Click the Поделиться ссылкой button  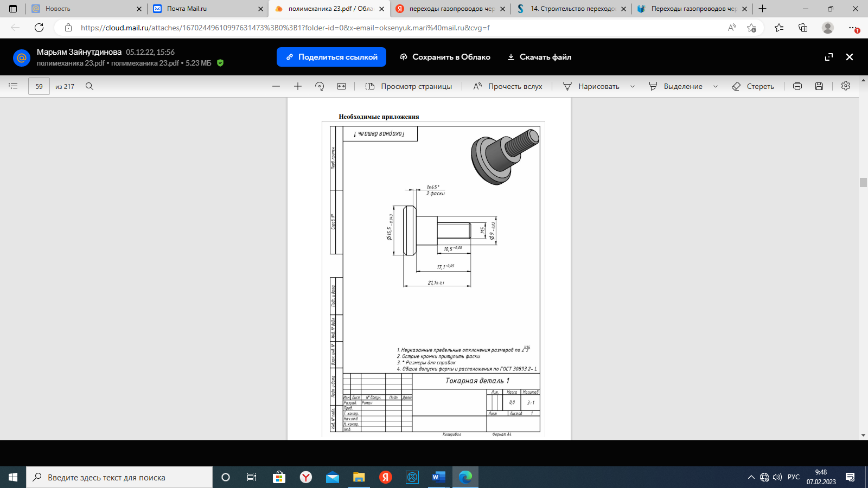click(331, 57)
